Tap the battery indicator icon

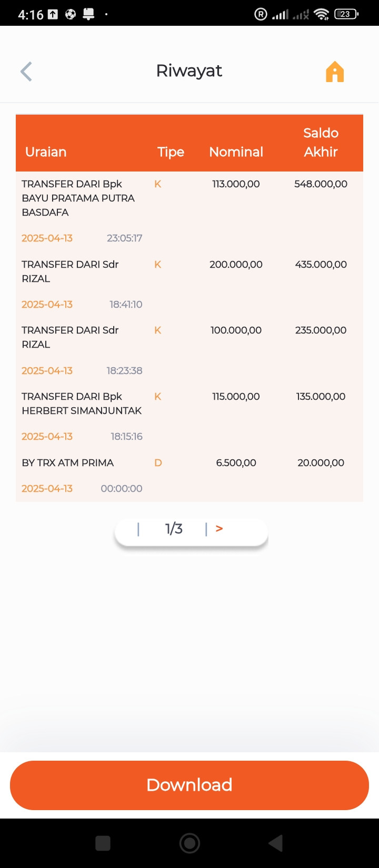346,14
